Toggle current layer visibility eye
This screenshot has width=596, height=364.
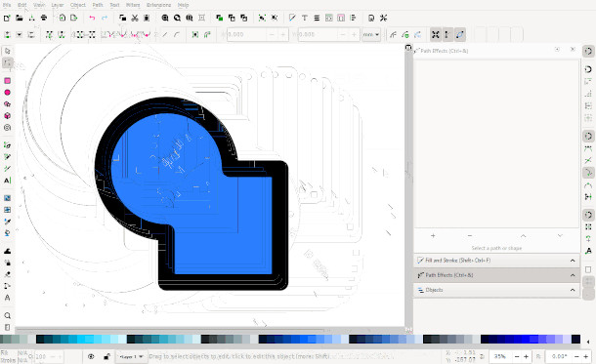point(91,356)
